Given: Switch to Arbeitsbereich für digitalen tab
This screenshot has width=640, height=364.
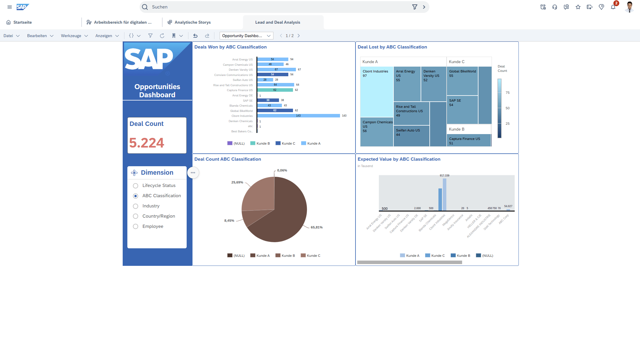Looking at the screenshot, I should [x=122, y=22].
